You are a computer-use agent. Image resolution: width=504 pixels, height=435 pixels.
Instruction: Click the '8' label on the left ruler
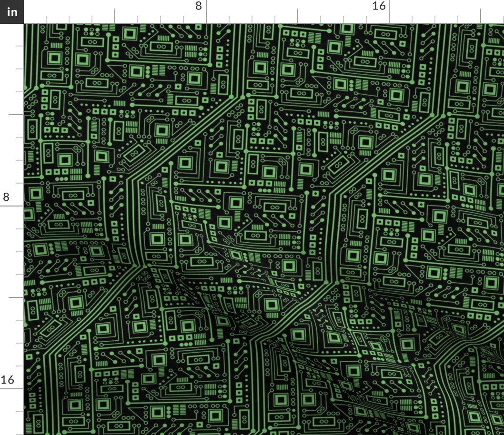pos(5,197)
